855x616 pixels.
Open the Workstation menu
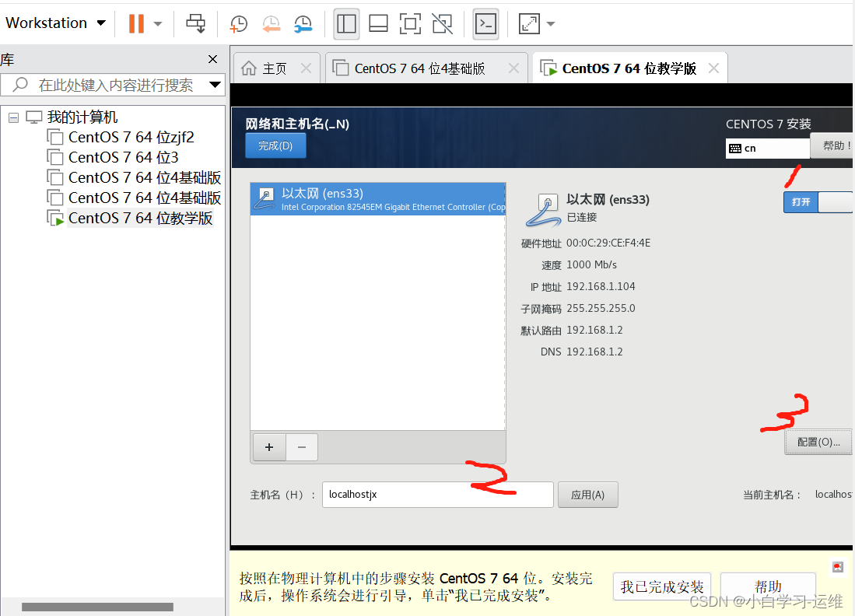55,23
